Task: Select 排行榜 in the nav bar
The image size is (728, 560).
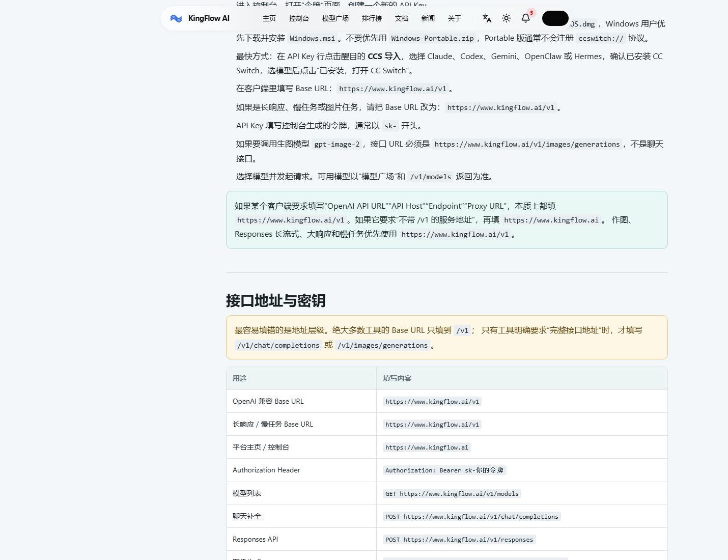Action: coord(372,18)
